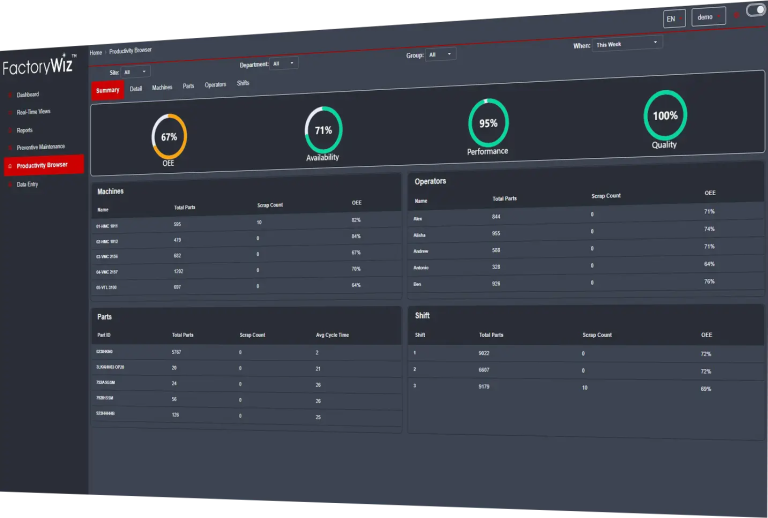This screenshot has height=518, width=768.
Task: Select operator row Ben
Action: (586, 283)
